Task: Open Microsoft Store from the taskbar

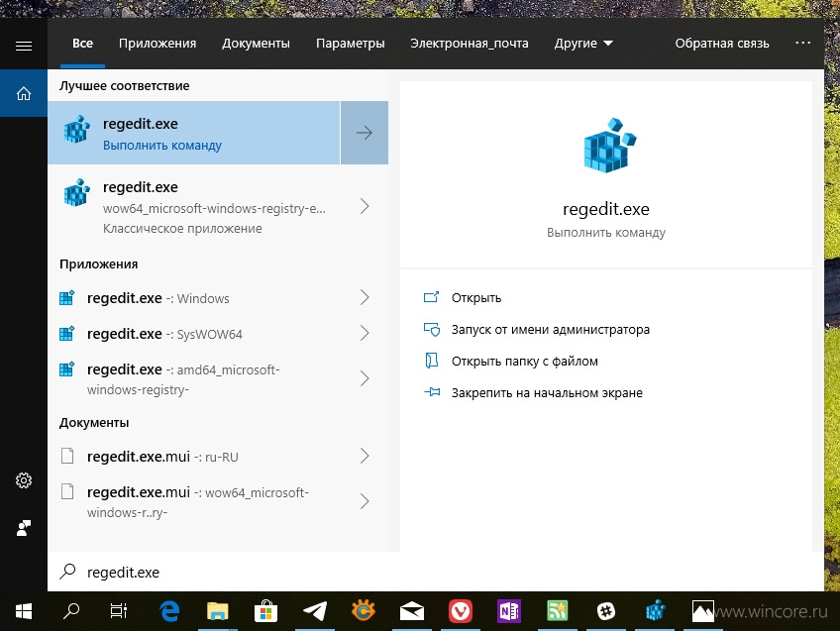Action: 265,611
